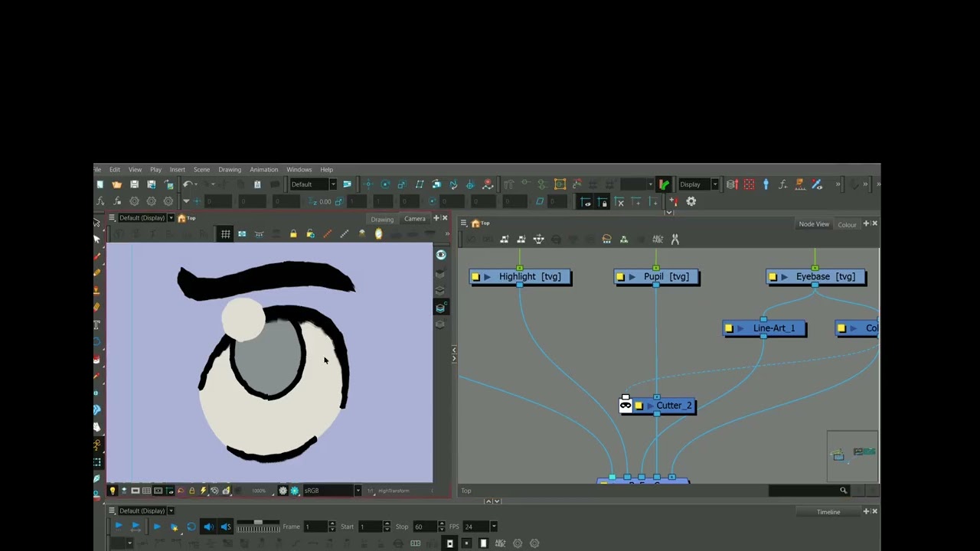Click the Undo arrow icon
This screenshot has width=980, height=551.
(x=187, y=184)
